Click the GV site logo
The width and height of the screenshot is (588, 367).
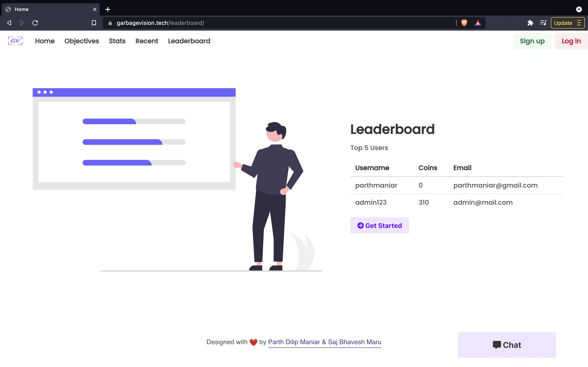click(15, 41)
